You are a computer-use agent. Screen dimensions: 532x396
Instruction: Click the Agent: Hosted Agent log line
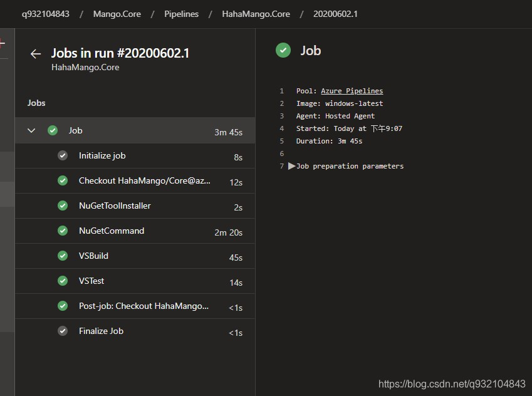point(335,116)
